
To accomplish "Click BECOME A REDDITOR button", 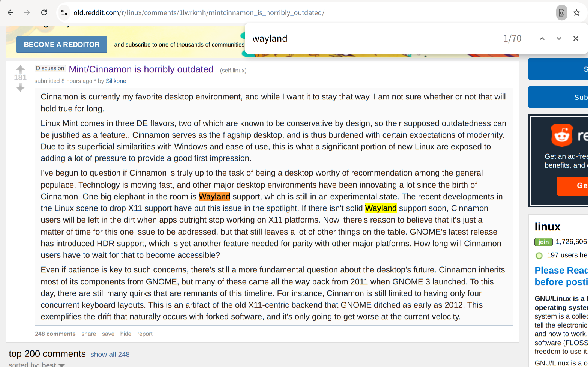I will click(62, 45).
